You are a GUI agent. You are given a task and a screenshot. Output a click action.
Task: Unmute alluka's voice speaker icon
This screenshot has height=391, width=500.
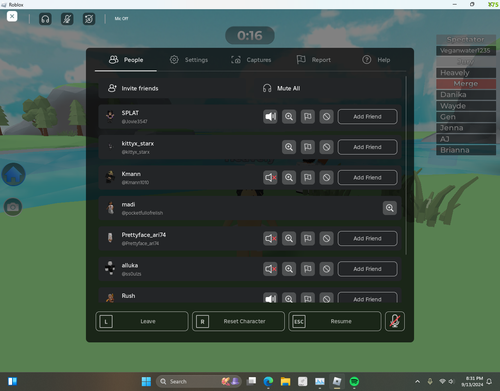270,269
